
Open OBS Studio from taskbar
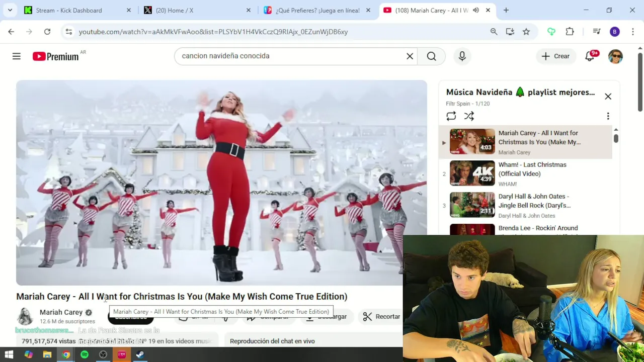(x=103, y=355)
